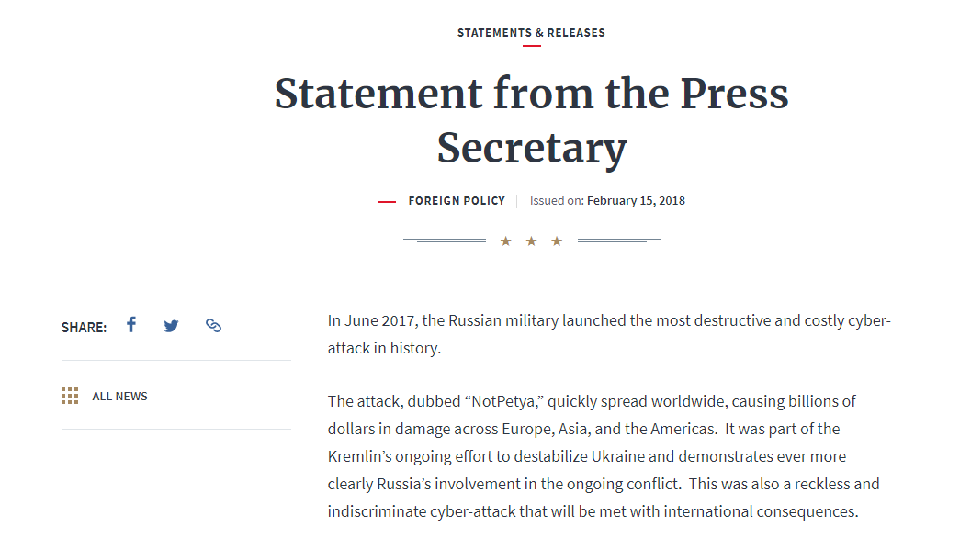Screen dimensions: 971x560
Task: Click the All News grid icon
Action: pos(70,396)
